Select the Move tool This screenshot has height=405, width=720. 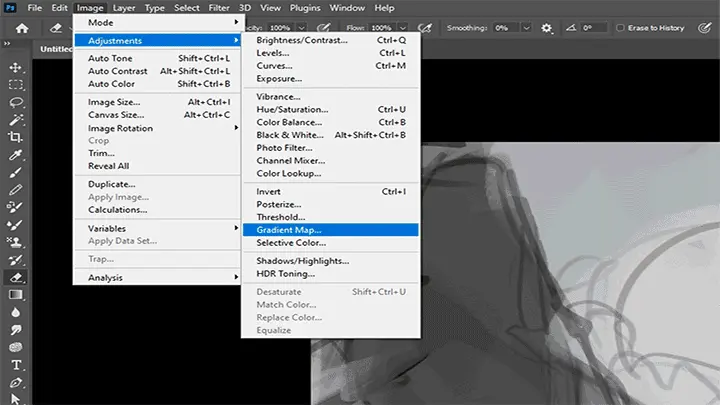point(15,68)
